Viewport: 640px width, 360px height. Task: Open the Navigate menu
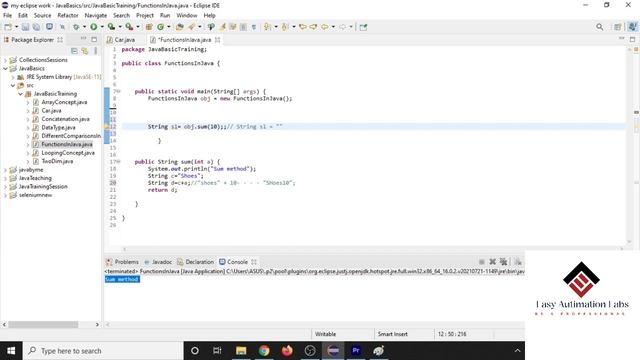(x=96, y=15)
